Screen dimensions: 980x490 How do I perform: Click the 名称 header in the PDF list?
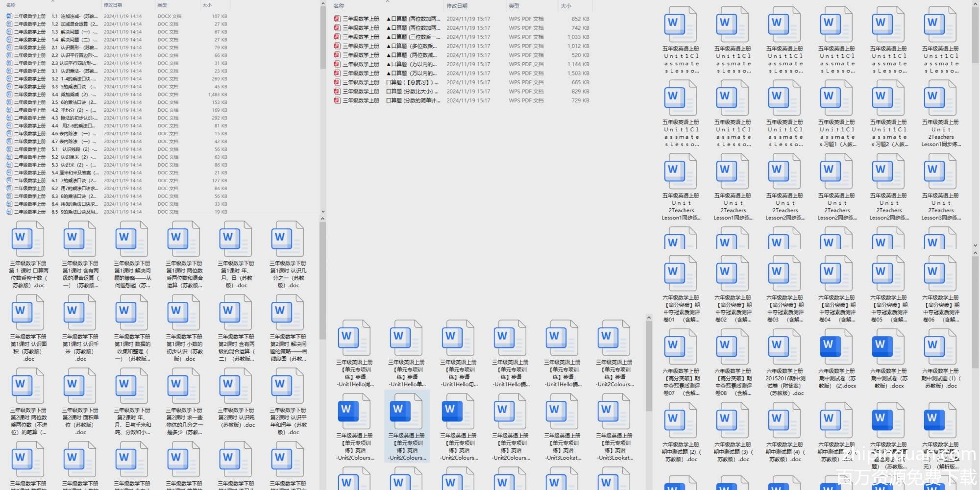coord(339,6)
